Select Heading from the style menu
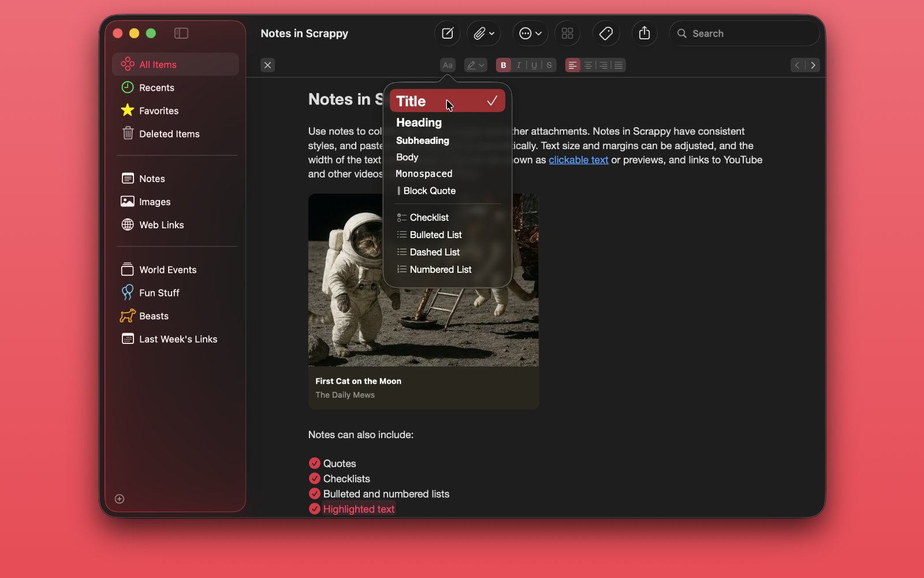 419,122
